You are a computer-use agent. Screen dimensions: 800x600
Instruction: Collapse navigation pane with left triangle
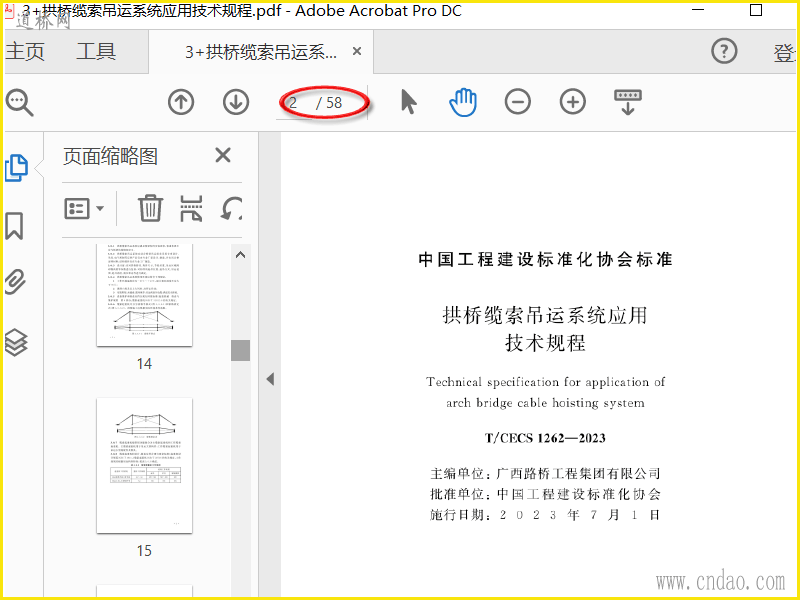point(270,379)
